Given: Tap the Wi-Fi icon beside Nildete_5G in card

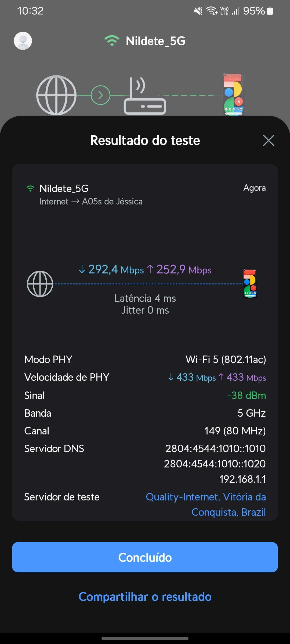Looking at the screenshot, I should (30, 189).
